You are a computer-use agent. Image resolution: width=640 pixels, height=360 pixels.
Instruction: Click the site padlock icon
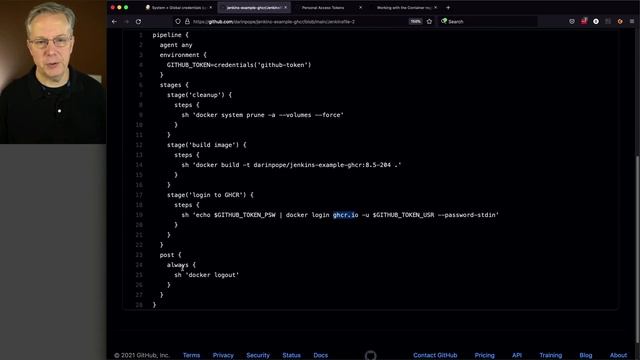pyautogui.click(x=187, y=22)
